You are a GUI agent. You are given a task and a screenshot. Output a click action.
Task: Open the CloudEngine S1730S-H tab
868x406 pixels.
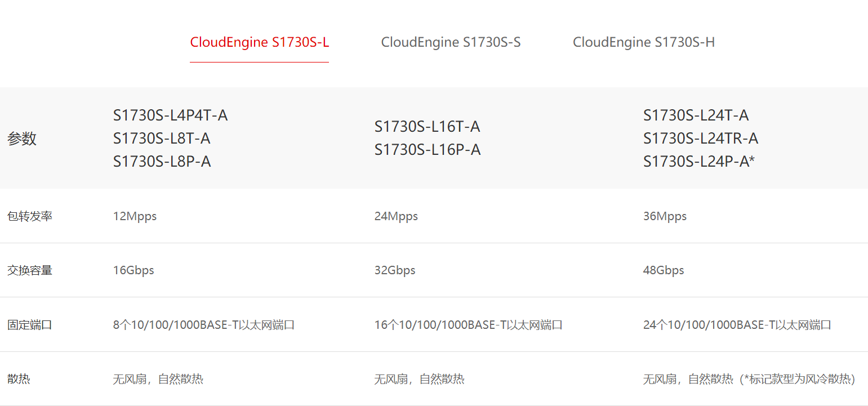[644, 42]
